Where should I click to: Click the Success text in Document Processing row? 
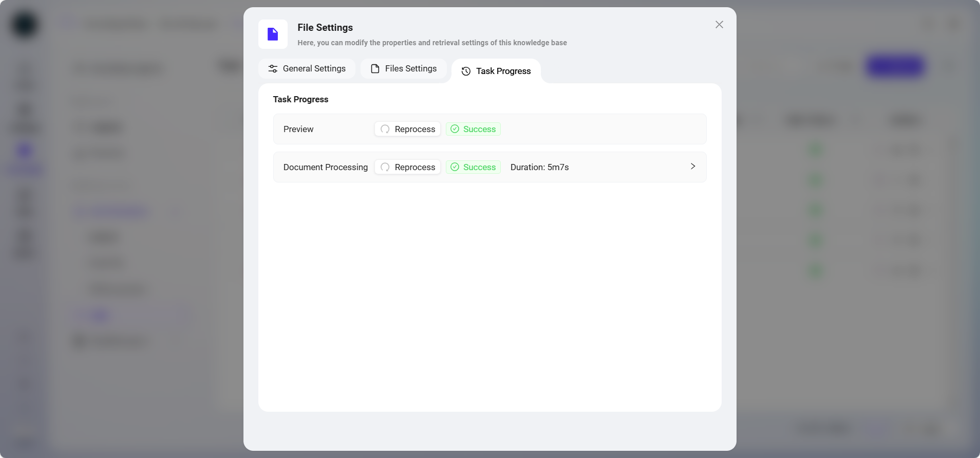pos(479,168)
